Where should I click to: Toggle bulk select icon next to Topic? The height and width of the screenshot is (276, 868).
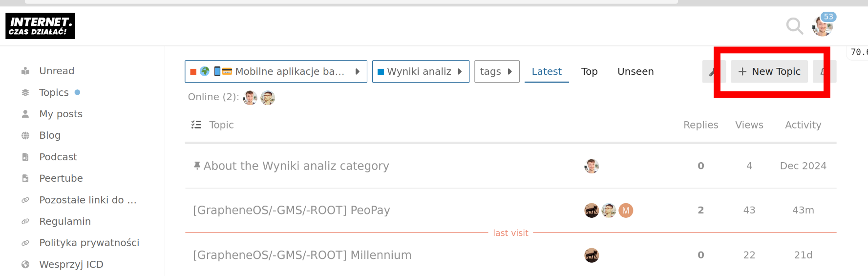coord(196,125)
